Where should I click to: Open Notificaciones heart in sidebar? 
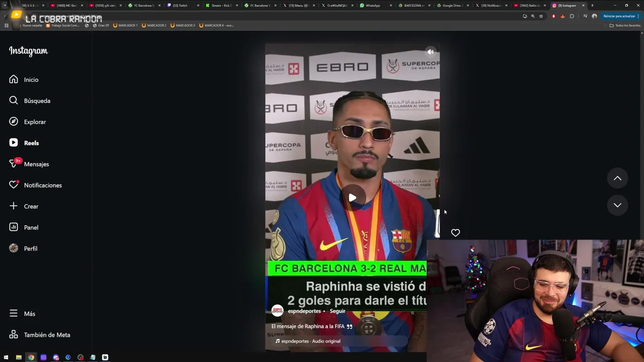[x=35, y=185]
